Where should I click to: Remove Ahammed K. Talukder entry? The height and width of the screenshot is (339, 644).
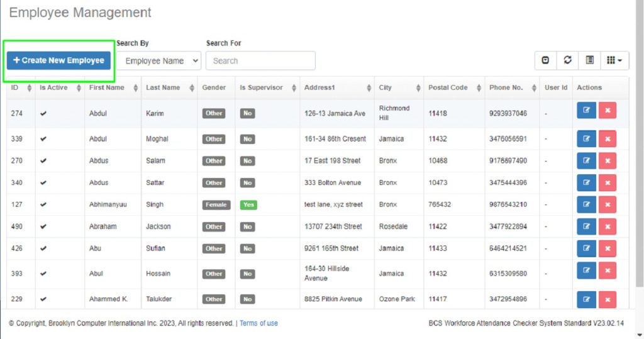pyautogui.click(x=608, y=299)
